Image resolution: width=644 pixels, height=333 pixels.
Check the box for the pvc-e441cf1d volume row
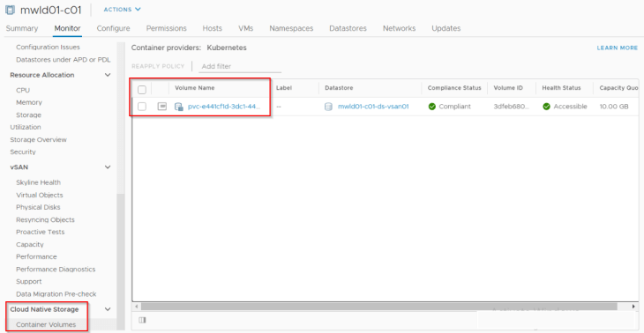tap(142, 107)
